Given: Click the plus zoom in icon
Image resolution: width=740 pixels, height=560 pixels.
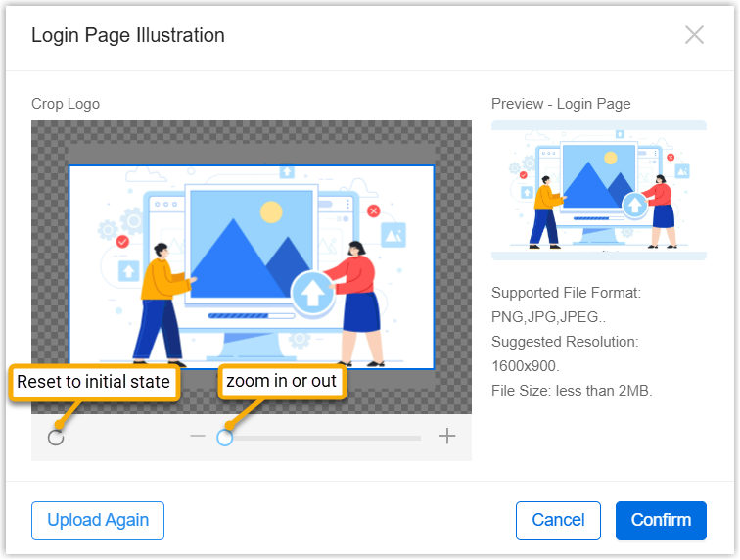Looking at the screenshot, I should click(x=447, y=437).
